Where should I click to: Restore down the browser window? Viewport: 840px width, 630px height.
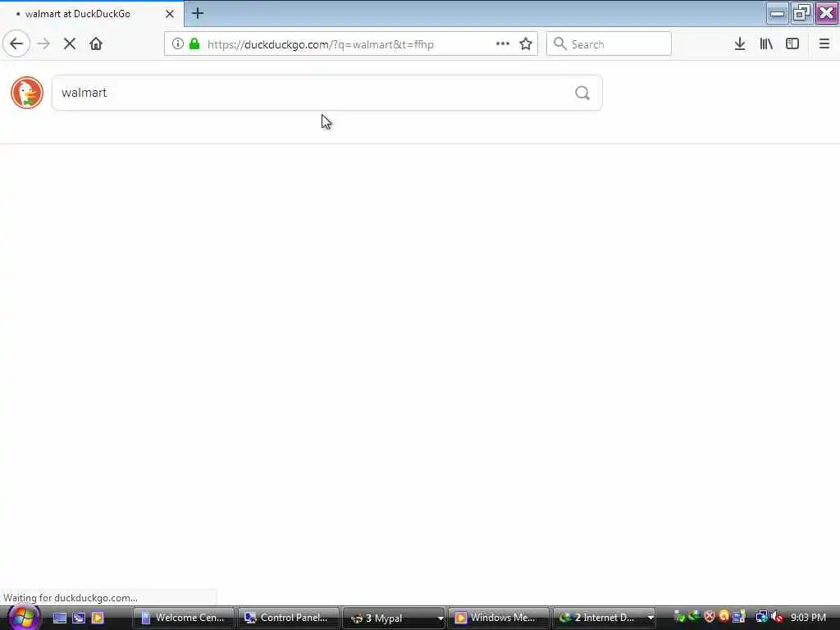[x=802, y=13]
